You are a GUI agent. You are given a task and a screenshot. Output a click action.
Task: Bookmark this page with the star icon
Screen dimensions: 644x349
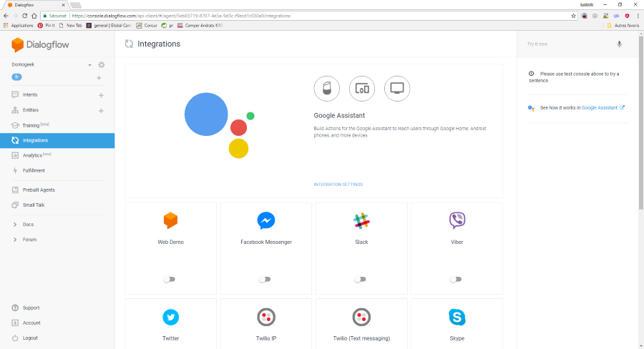[x=573, y=16]
